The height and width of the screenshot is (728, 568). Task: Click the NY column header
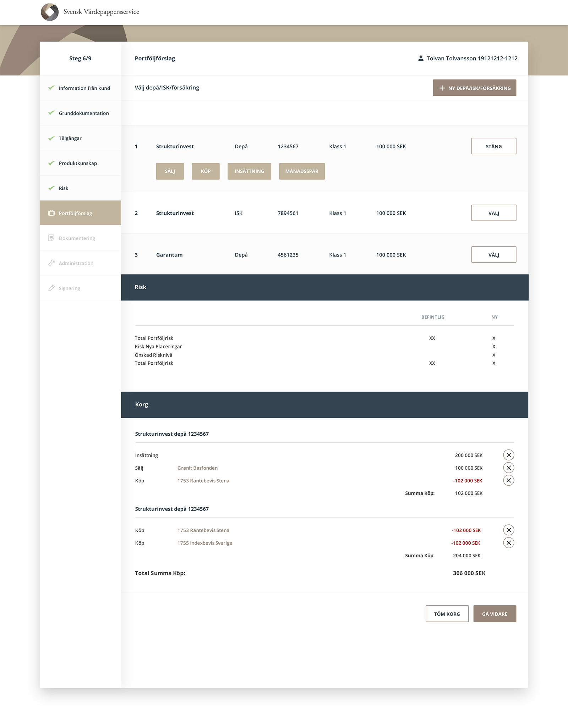pyautogui.click(x=494, y=317)
